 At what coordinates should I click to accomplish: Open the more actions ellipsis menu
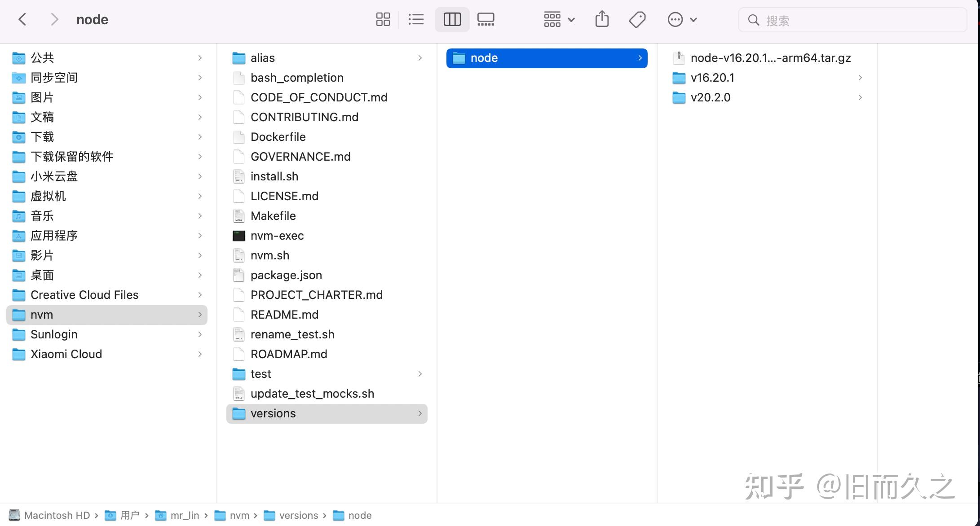[x=681, y=19]
